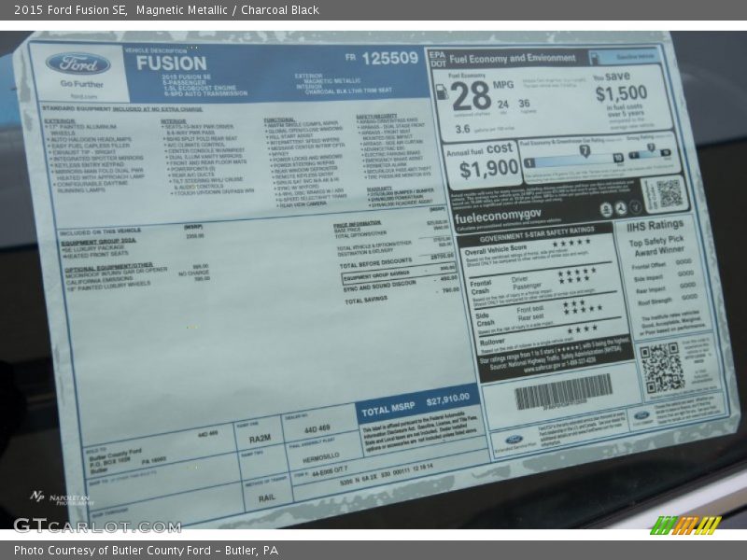Viewport: 747px width, 560px height.
Task: Click the large Ford oval logo
Action: click(78, 63)
